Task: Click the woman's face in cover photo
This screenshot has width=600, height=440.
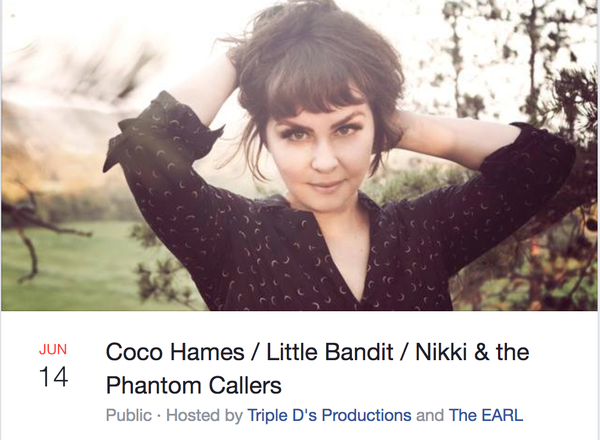Action: click(321, 153)
